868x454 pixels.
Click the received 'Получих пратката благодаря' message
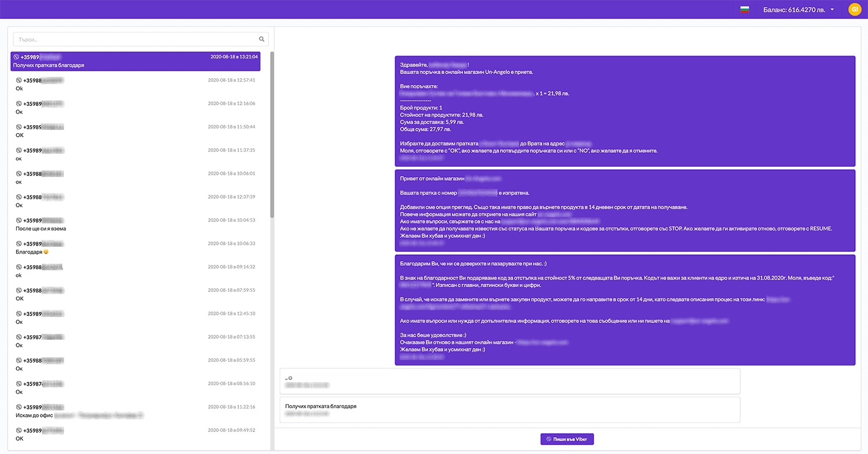click(510, 409)
